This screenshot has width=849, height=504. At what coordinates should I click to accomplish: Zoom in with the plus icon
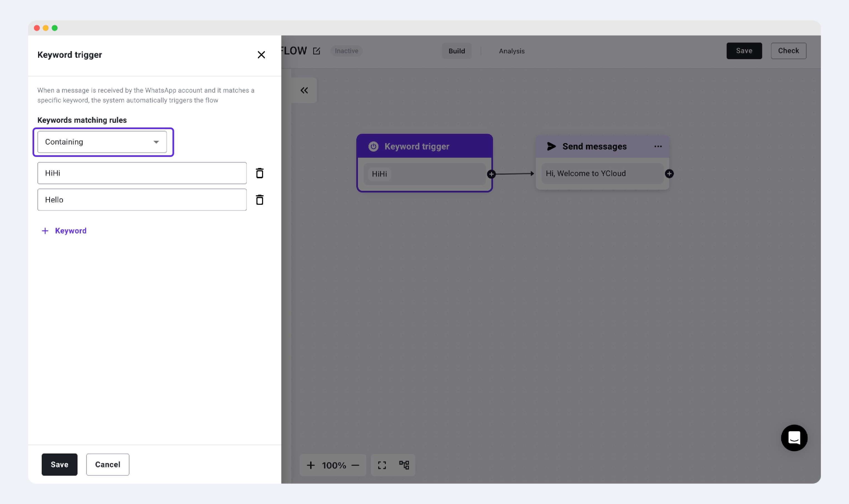311,465
